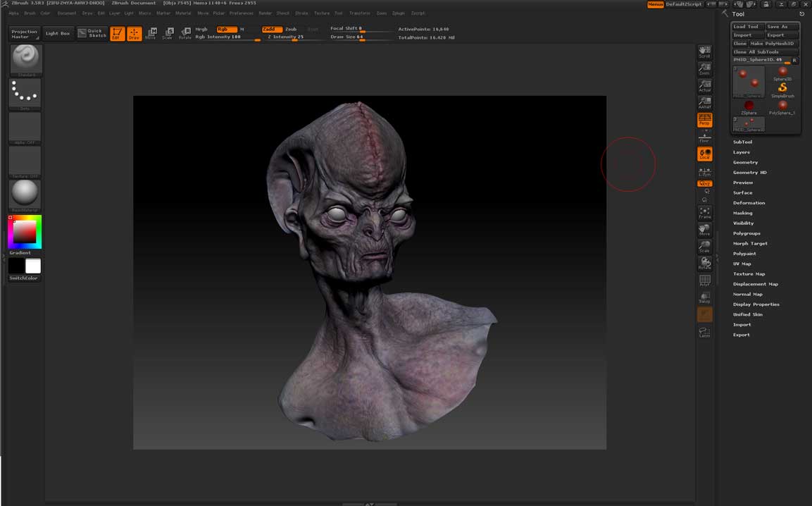Expand the Texture Map subpalette

click(x=749, y=273)
